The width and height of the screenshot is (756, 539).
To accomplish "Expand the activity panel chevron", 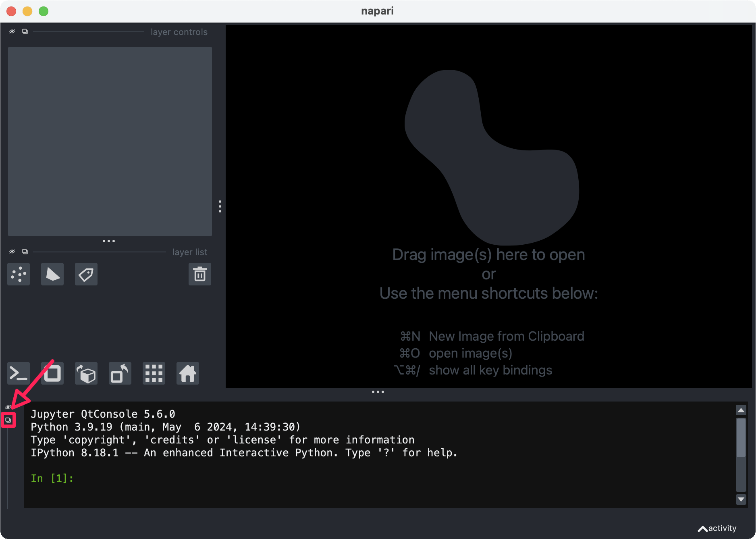I will (702, 529).
